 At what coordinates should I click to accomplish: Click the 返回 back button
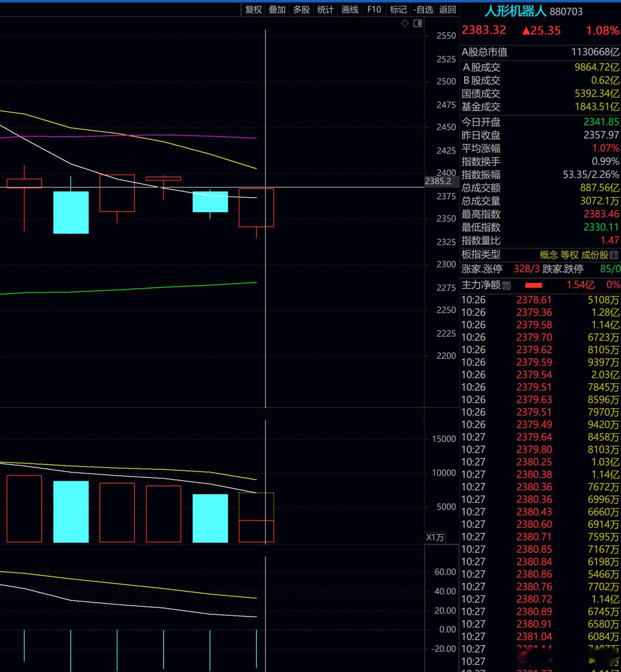447,10
